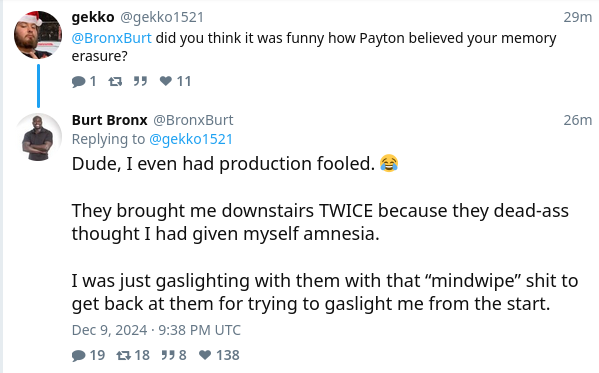Retweet Burt Bronx's reply

point(124,355)
